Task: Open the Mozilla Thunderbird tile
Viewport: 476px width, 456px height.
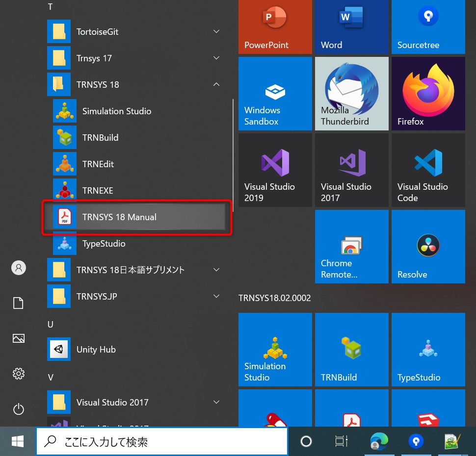Action: pyautogui.click(x=351, y=94)
